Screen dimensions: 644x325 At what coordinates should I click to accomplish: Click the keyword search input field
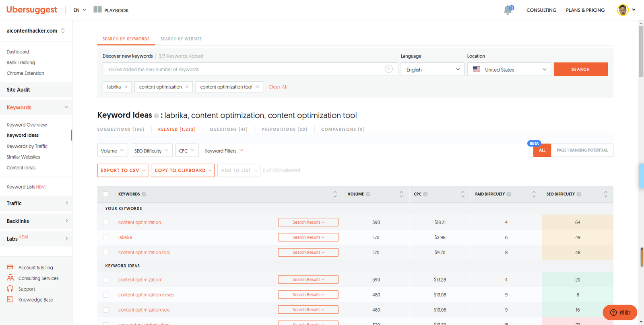tap(250, 69)
